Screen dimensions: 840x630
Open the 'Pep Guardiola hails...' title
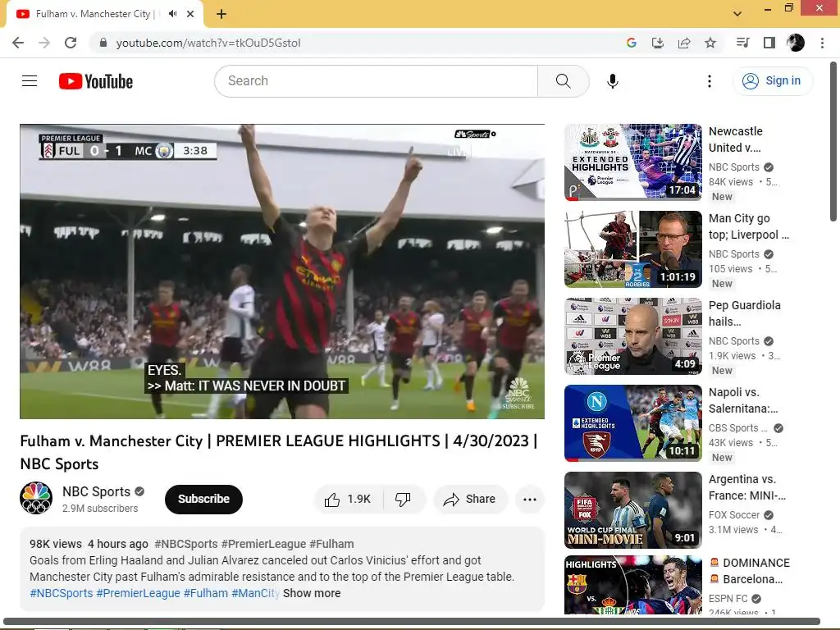tap(745, 313)
